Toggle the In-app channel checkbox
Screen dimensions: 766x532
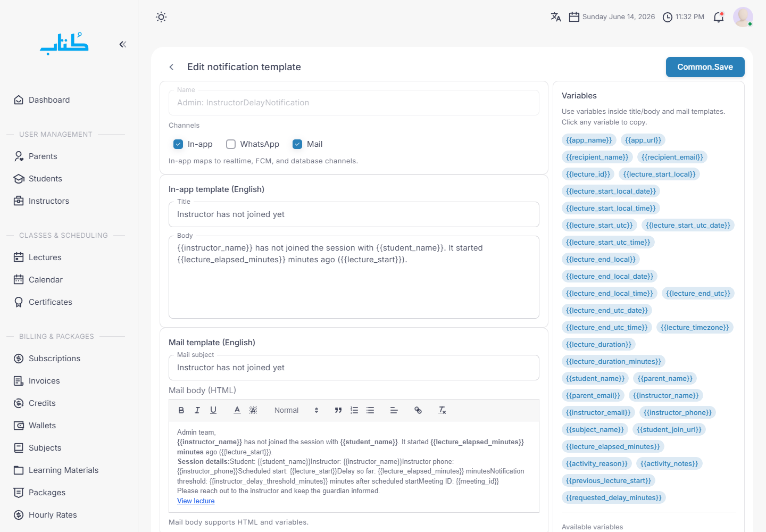178,144
